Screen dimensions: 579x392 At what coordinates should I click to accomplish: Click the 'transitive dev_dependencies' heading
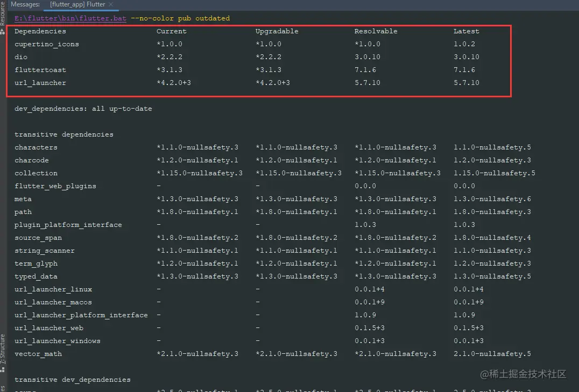pyautogui.click(x=73, y=380)
